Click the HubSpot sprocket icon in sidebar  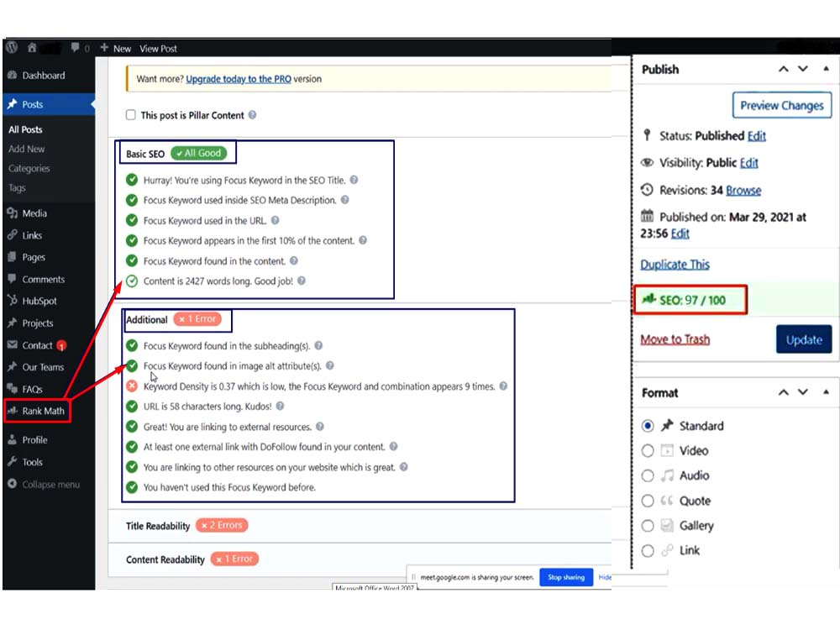(13, 301)
